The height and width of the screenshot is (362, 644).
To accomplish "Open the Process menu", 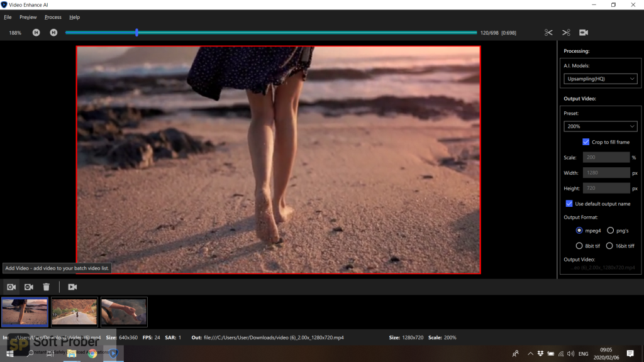I will [53, 17].
